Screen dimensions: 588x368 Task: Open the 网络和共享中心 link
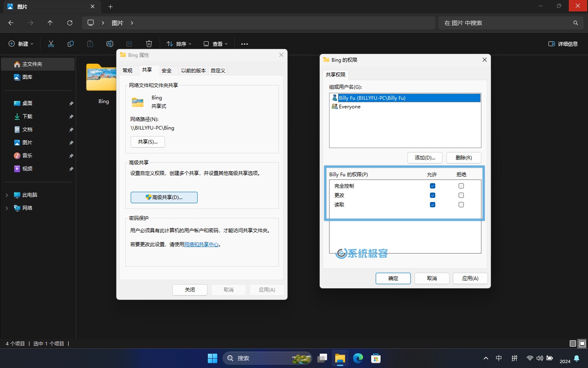pos(201,245)
